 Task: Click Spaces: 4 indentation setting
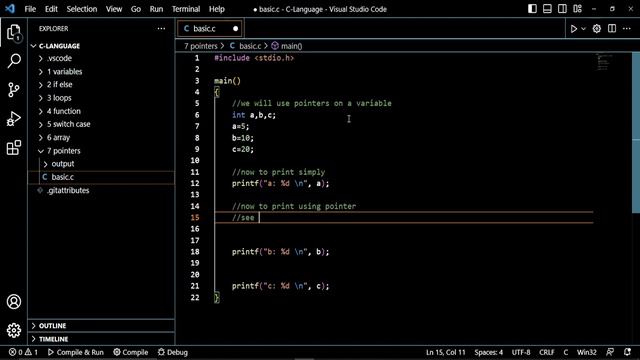(x=489, y=352)
